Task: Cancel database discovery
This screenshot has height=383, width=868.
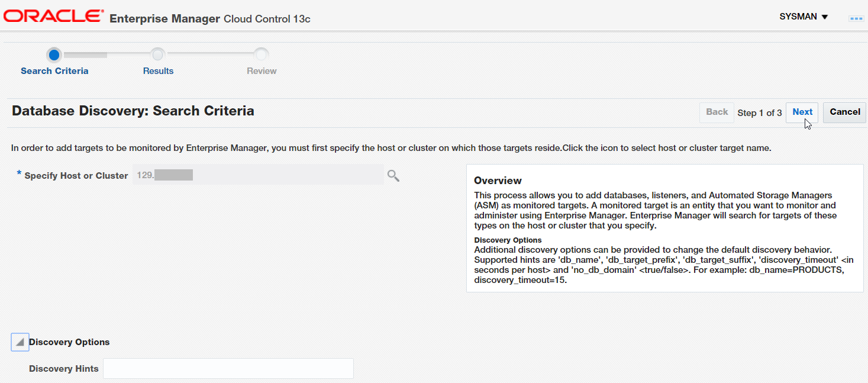Action: tap(844, 112)
